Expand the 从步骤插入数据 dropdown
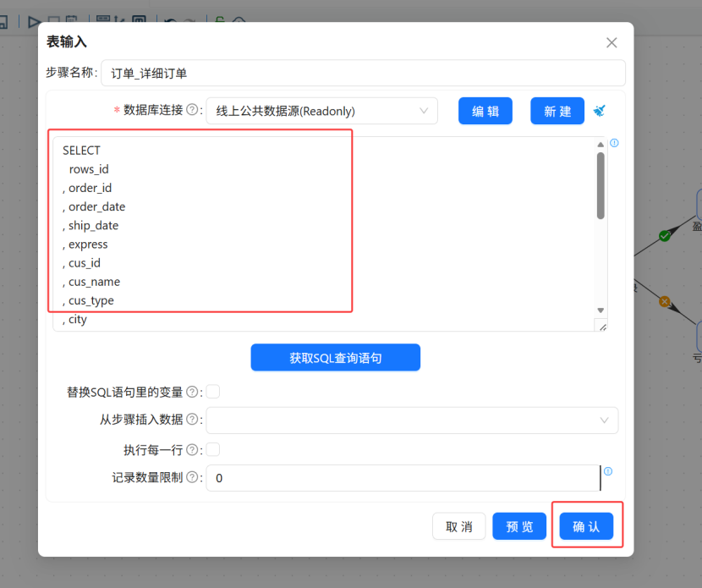The image size is (702, 588). [412, 420]
